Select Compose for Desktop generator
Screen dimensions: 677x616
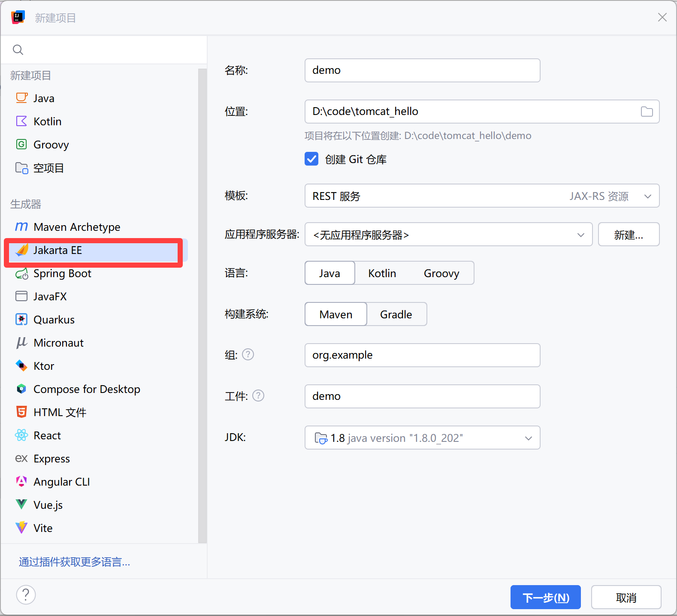[x=96, y=389]
